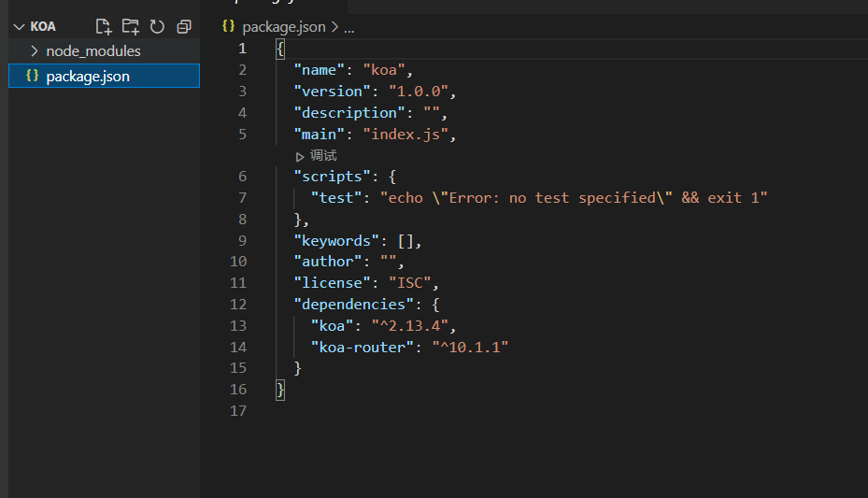Open the breadcrumb ellipsis symbol list
Image resolution: width=868 pixels, height=498 pixels.
(x=349, y=28)
